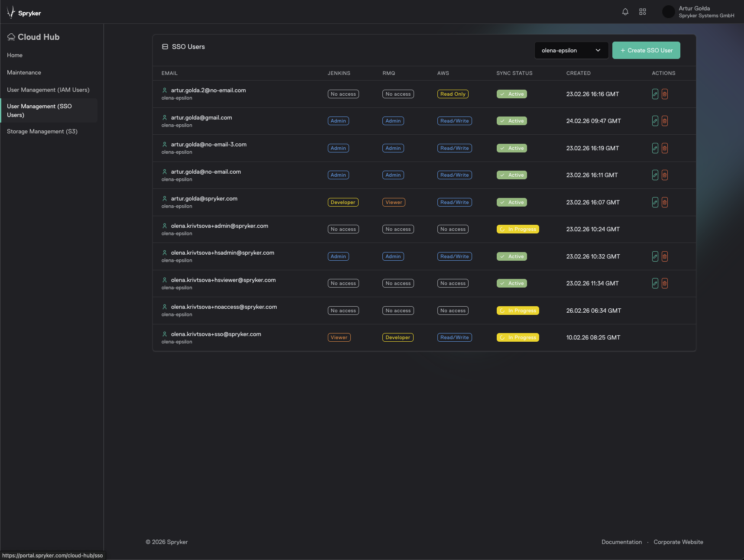Open Maintenance in the sidebar
This screenshot has height=560, width=744.
pos(24,73)
